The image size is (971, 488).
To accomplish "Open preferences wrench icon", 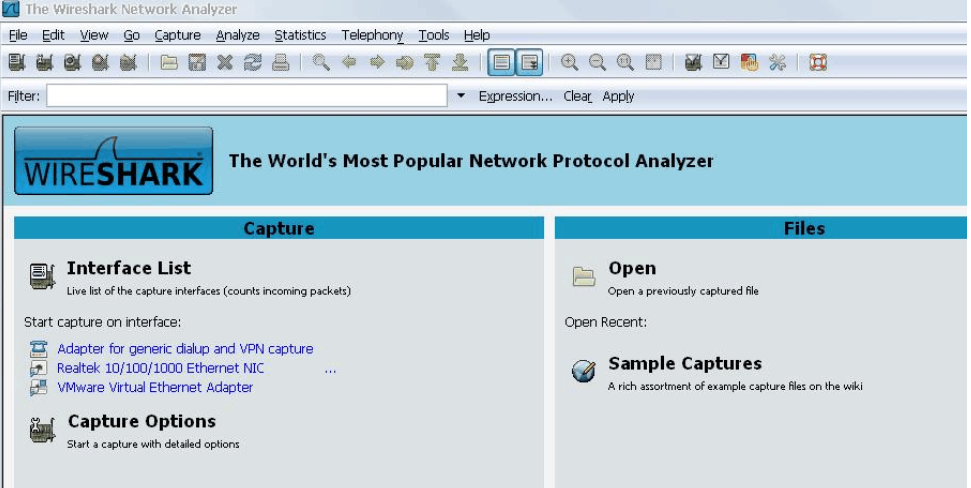I will click(x=777, y=63).
